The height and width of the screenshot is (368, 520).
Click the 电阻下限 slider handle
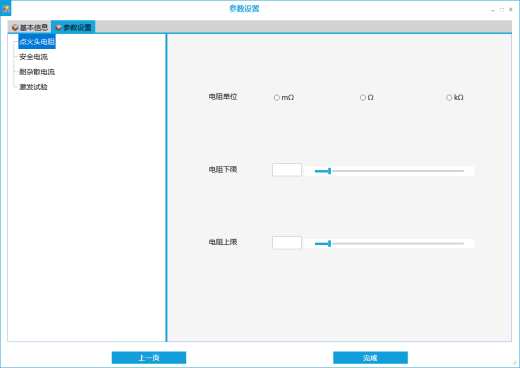[329, 171]
